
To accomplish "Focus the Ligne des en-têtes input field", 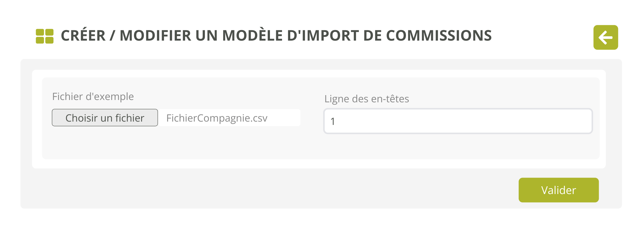I will (458, 121).
